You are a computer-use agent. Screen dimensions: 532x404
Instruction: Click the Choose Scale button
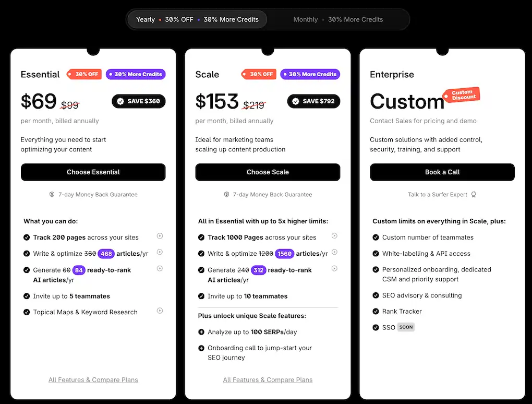(x=268, y=172)
